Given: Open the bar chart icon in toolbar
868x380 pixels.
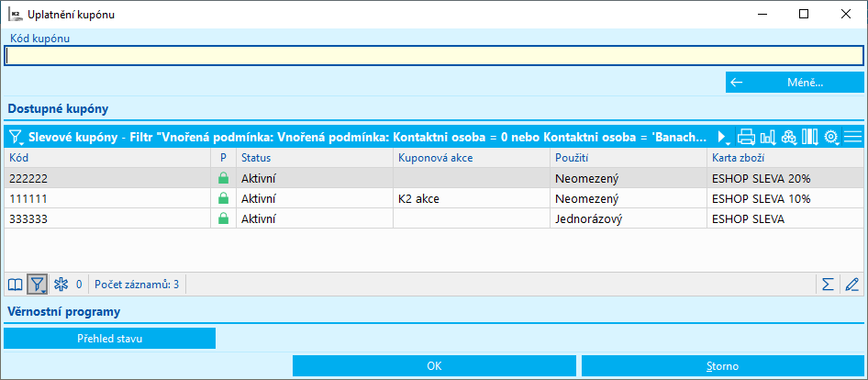Looking at the screenshot, I should 768,138.
